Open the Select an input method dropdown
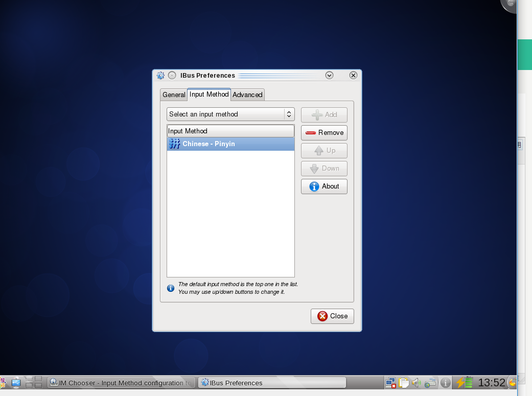 coord(230,114)
